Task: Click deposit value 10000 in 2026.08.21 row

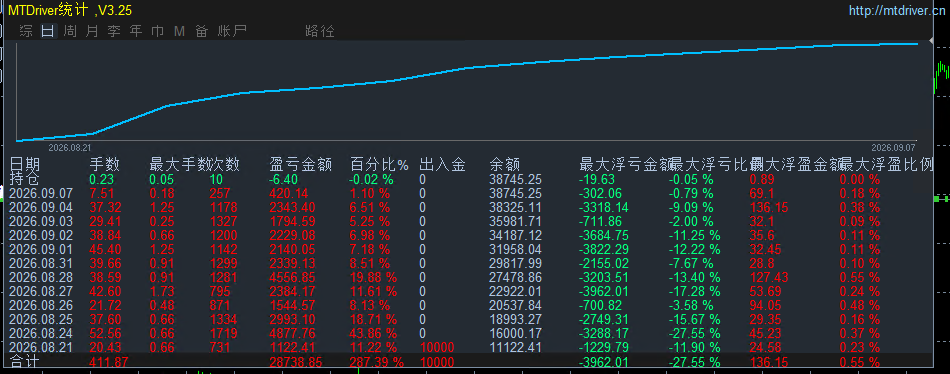Action: point(437,347)
